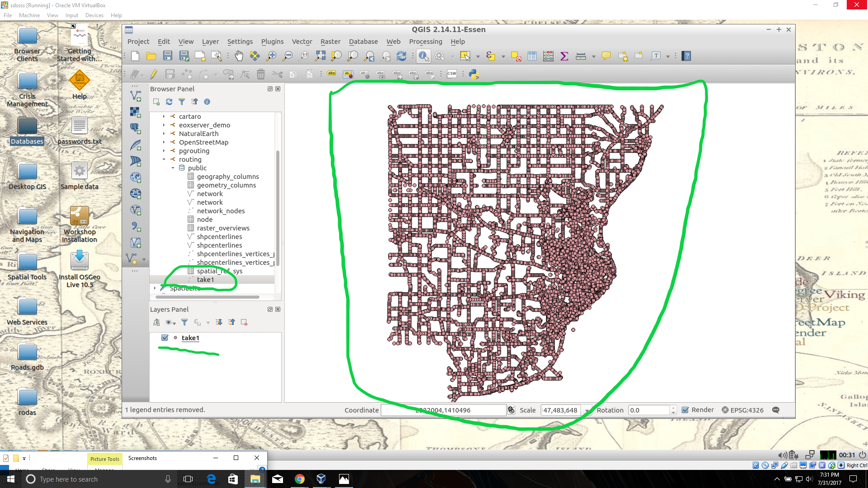Refresh the Browser Panel

tap(169, 102)
